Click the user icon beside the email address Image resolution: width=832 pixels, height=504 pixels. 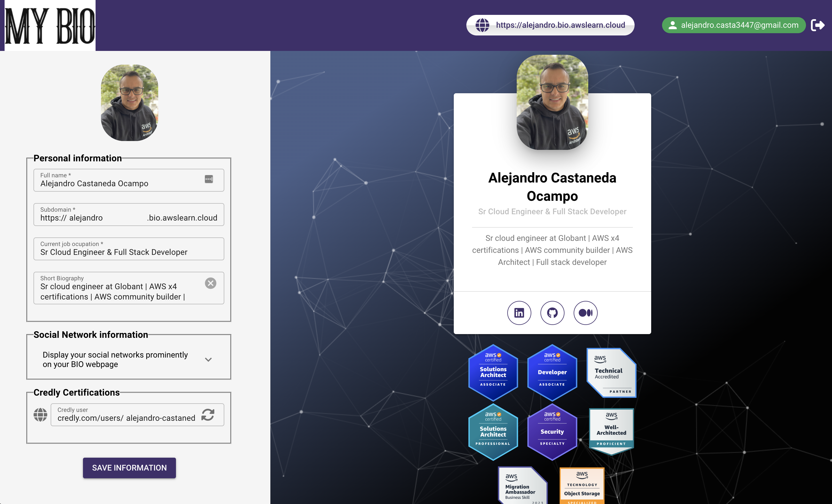click(x=672, y=25)
